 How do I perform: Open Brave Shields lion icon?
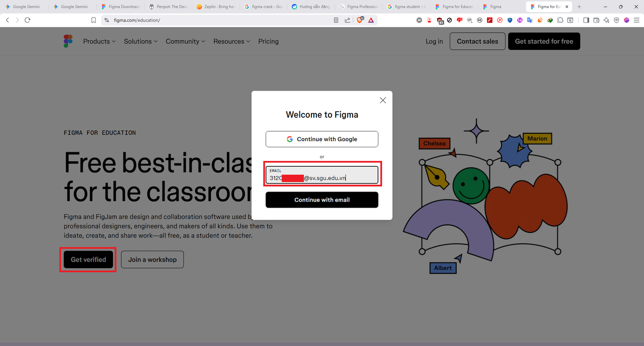click(x=360, y=20)
